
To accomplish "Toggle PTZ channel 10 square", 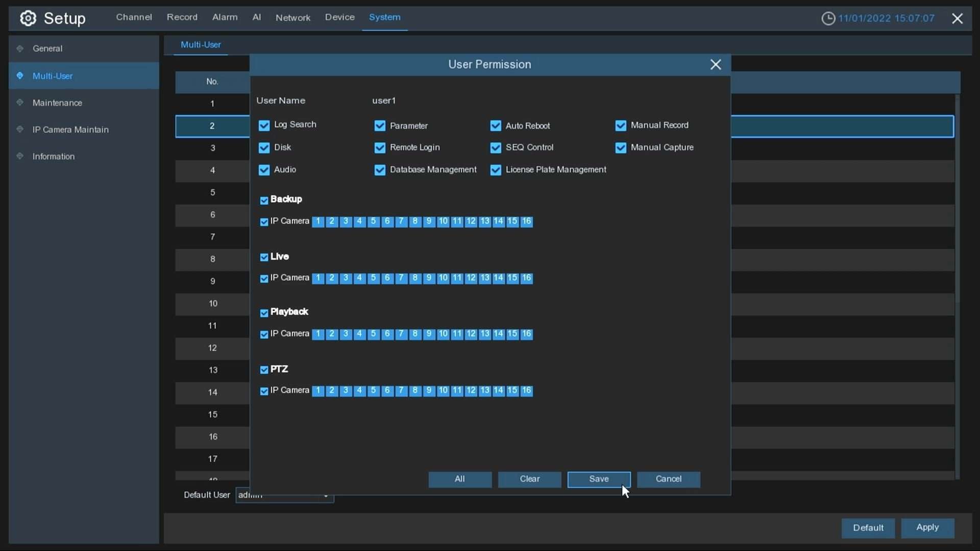I will tap(443, 391).
